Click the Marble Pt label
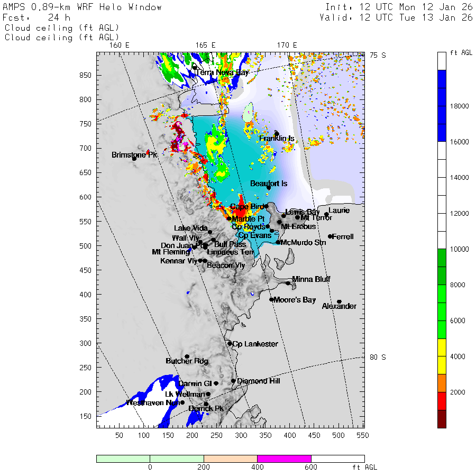476x476 pixels. pyautogui.click(x=248, y=219)
